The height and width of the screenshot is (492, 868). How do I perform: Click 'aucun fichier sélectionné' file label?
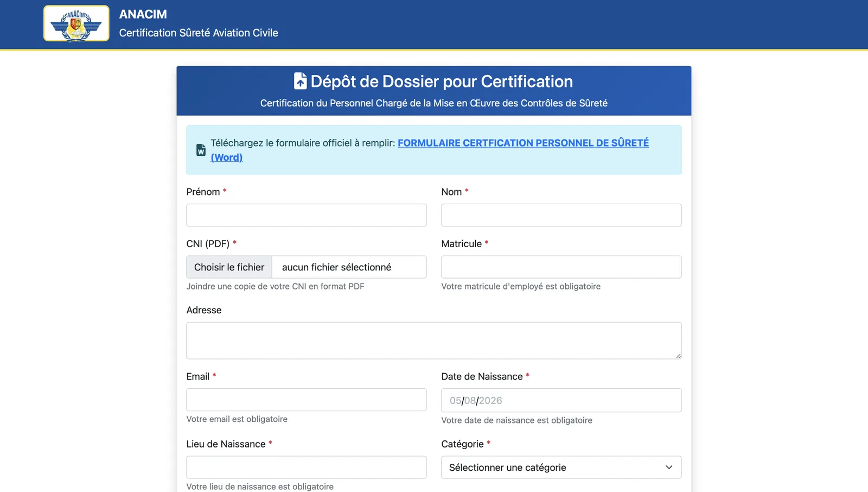click(x=336, y=267)
